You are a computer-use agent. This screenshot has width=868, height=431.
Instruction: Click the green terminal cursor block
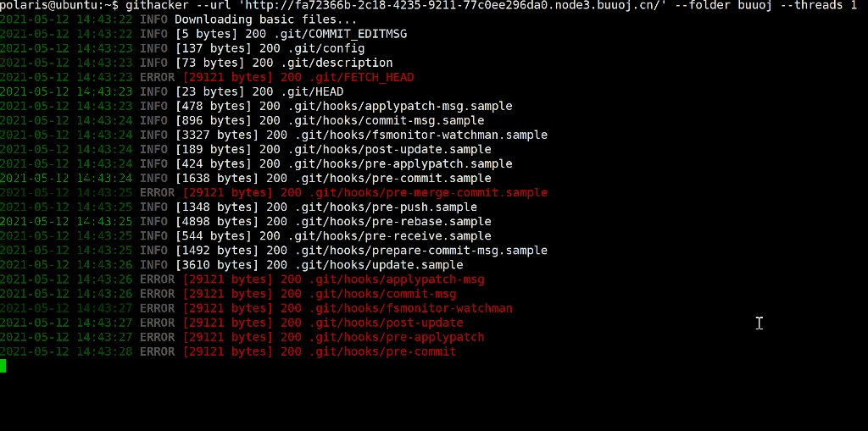pos(3,366)
